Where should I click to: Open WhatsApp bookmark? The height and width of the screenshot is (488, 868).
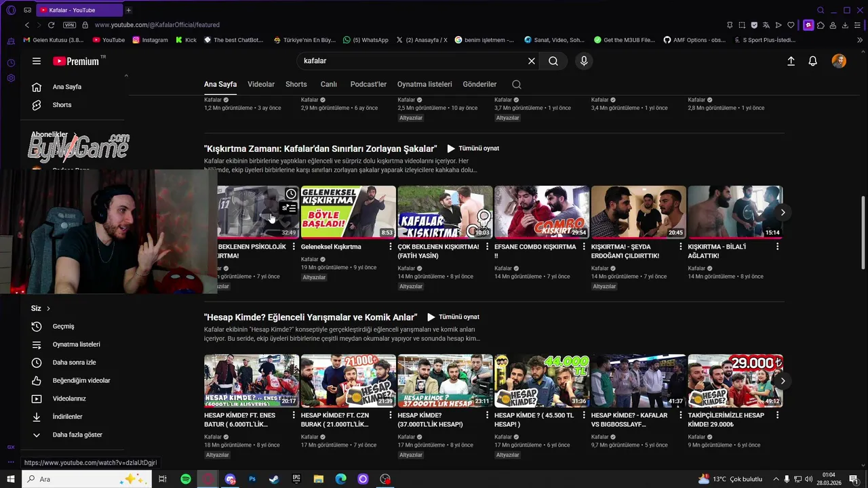(366, 40)
